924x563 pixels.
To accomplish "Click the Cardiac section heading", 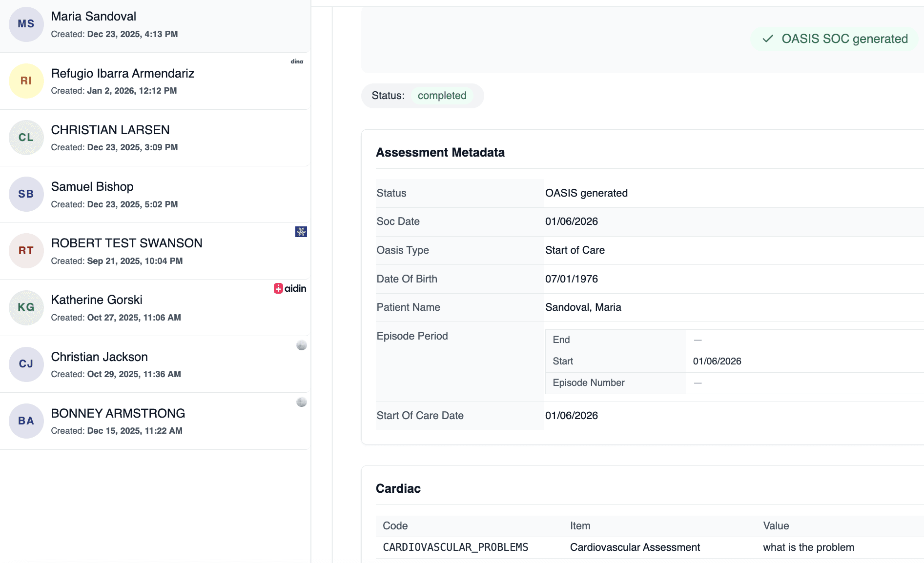I will point(398,489).
